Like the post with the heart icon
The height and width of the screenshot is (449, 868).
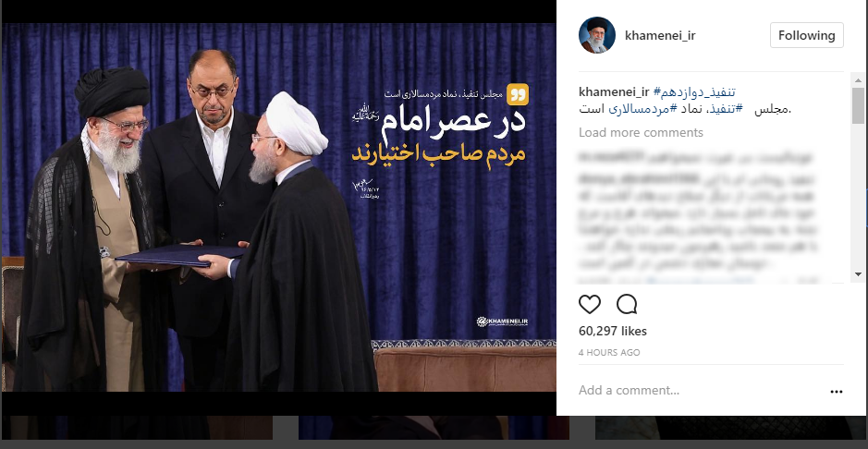(590, 304)
